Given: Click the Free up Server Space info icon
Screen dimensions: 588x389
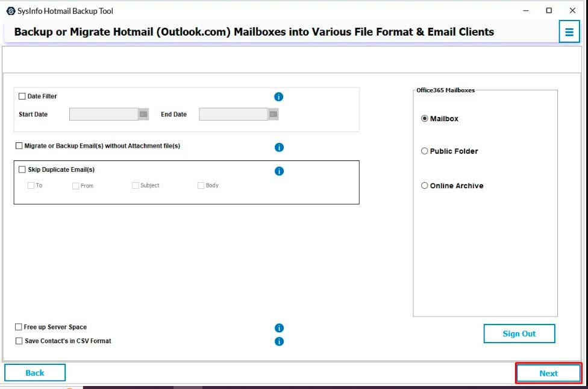Looking at the screenshot, I should tap(279, 328).
